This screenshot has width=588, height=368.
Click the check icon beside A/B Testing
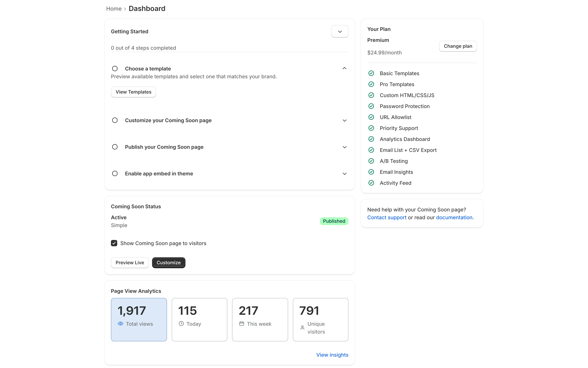[371, 161]
